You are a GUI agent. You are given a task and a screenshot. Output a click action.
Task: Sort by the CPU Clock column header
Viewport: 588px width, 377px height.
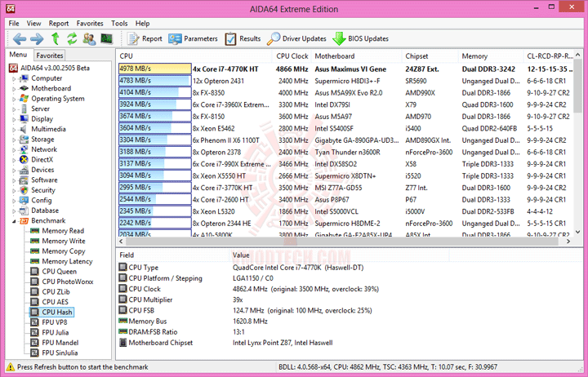(x=292, y=56)
